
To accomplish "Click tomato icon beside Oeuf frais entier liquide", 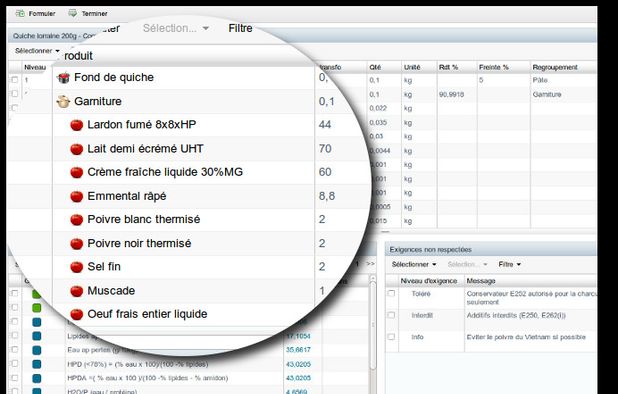I will pyautogui.click(x=76, y=314).
